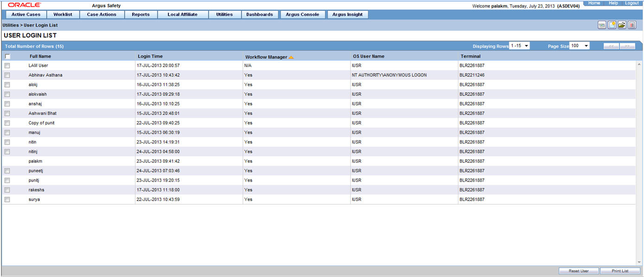
Task: Sort by the Workflow Manager column arrow
Action: pyautogui.click(x=291, y=56)
